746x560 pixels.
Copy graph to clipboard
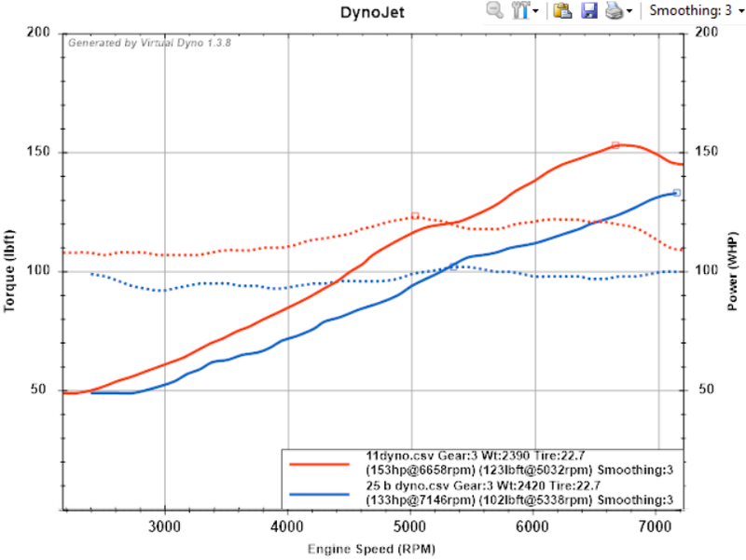pyautogui.click(x=561, y=11)
